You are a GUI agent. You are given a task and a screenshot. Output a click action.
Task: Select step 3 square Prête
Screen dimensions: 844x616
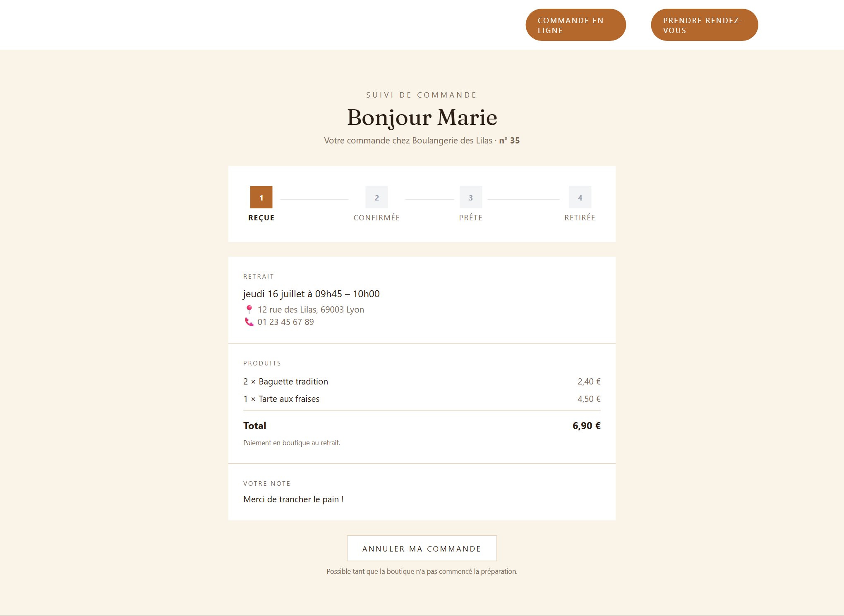coord(471,197)
